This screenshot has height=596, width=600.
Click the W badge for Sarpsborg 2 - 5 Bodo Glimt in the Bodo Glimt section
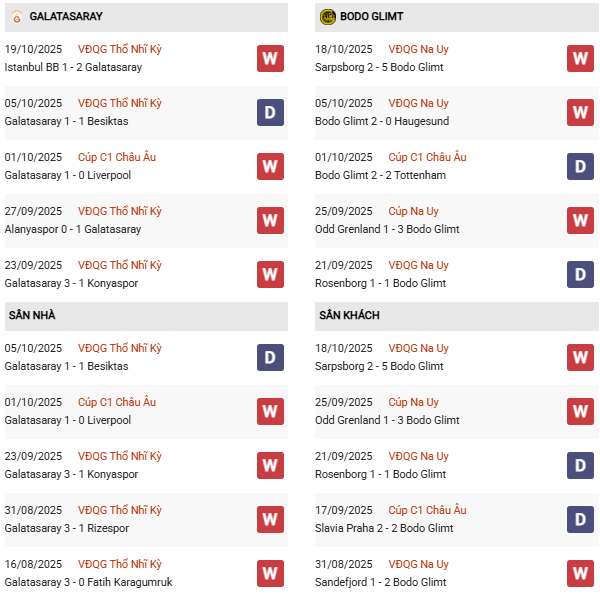tap(580, 59)
